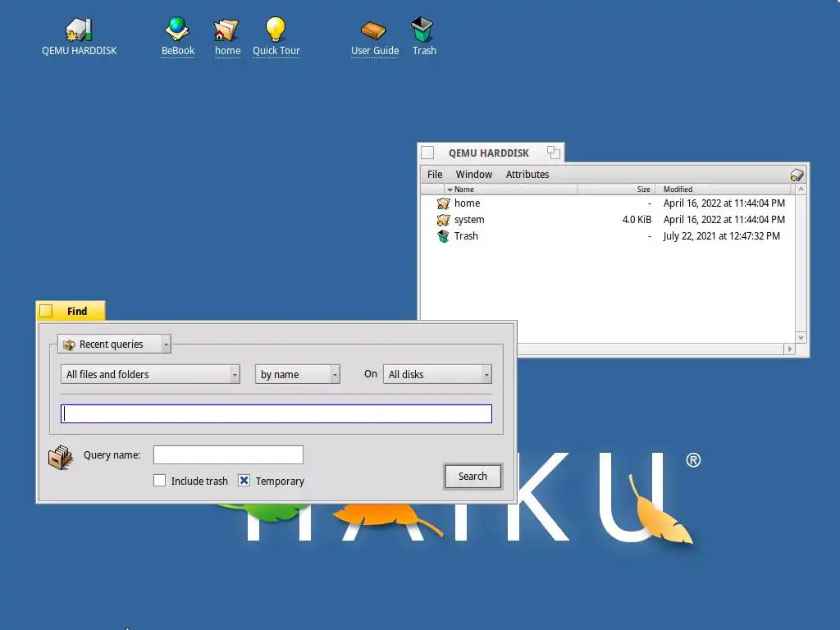Viewport: 840px width, 630px height.
Task: Close the Find window using its close box
Action: (46, 311)
